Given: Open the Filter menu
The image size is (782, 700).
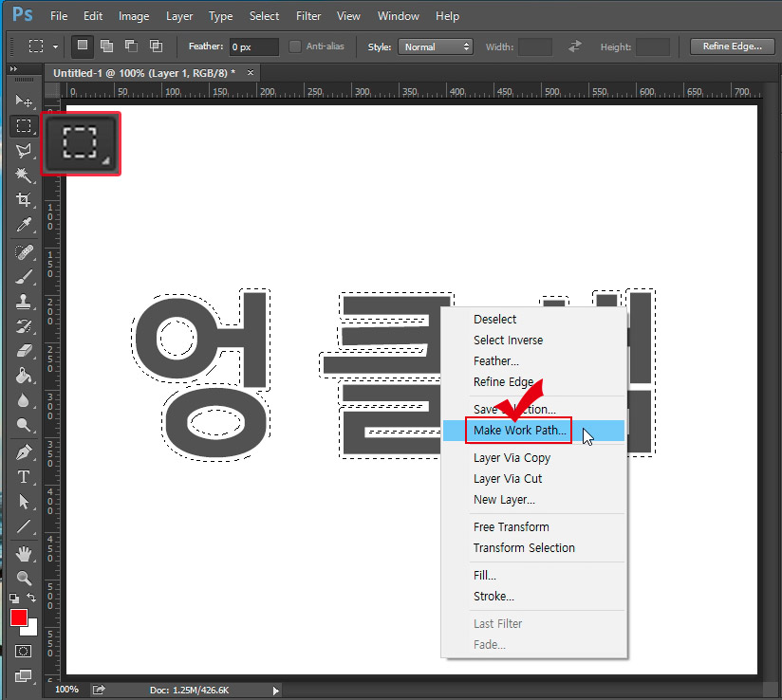Looking at the screenshot, I should click(308, 15).
